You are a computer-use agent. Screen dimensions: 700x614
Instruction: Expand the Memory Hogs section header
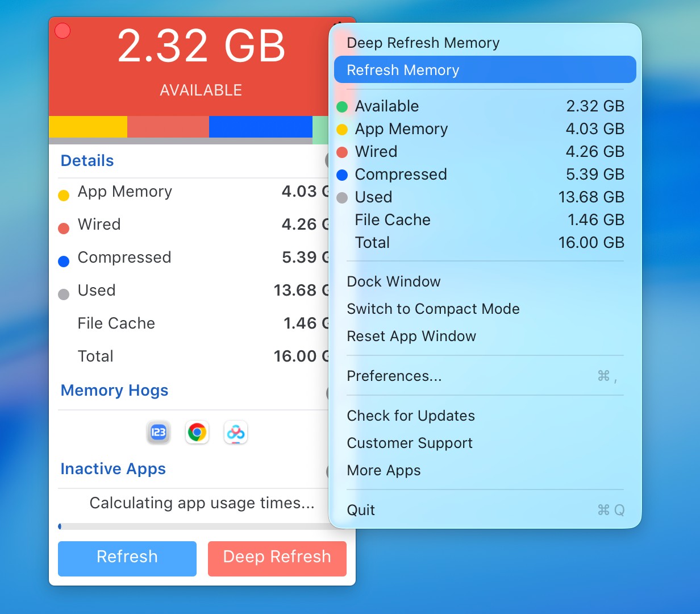point(115,391)
